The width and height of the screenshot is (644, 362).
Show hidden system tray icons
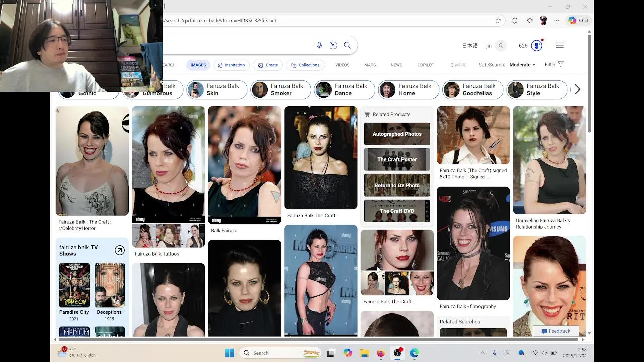pyautogui.click(x=482, y=353)
